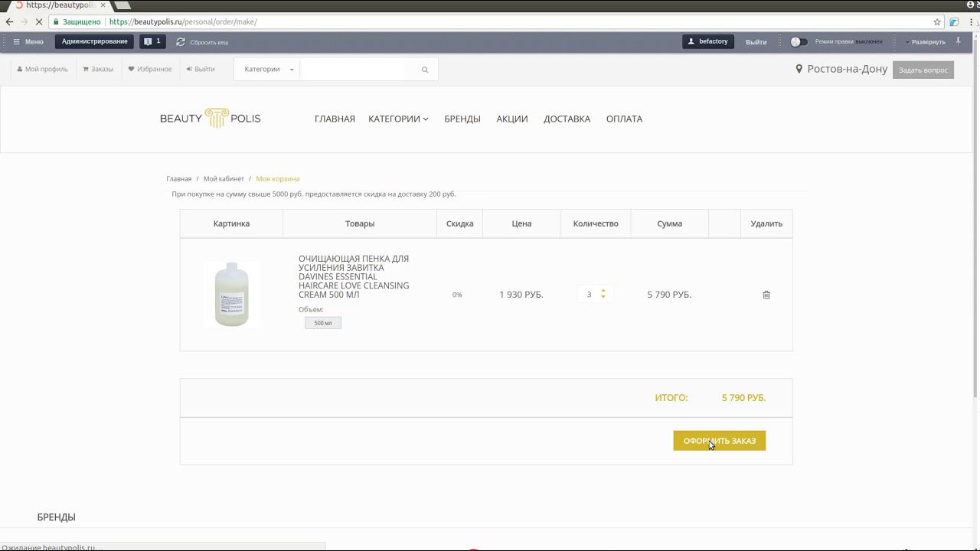The width and height of the screenshot is (980, 551).
Task: Open the befactory user profile button
Action: click(708, 41)
